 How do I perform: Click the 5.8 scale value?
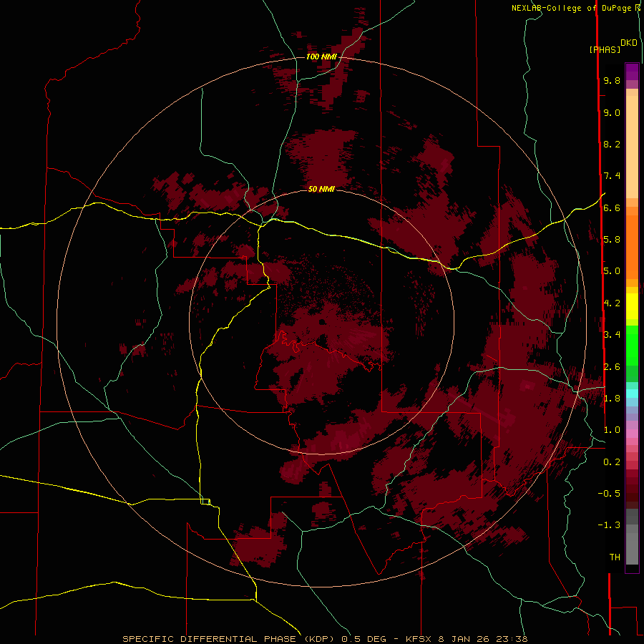click(612, 240)
